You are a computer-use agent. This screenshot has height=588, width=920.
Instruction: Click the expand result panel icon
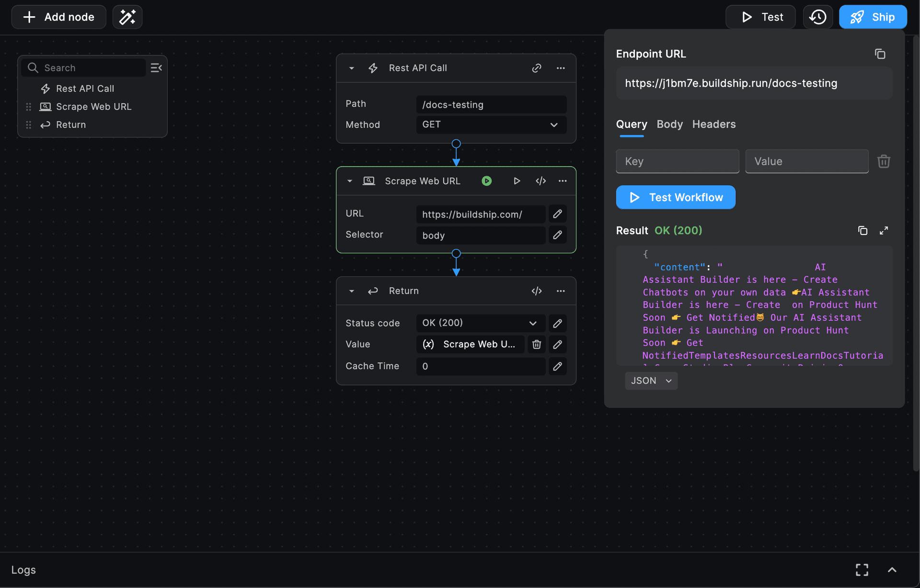(x=884, y=230)
